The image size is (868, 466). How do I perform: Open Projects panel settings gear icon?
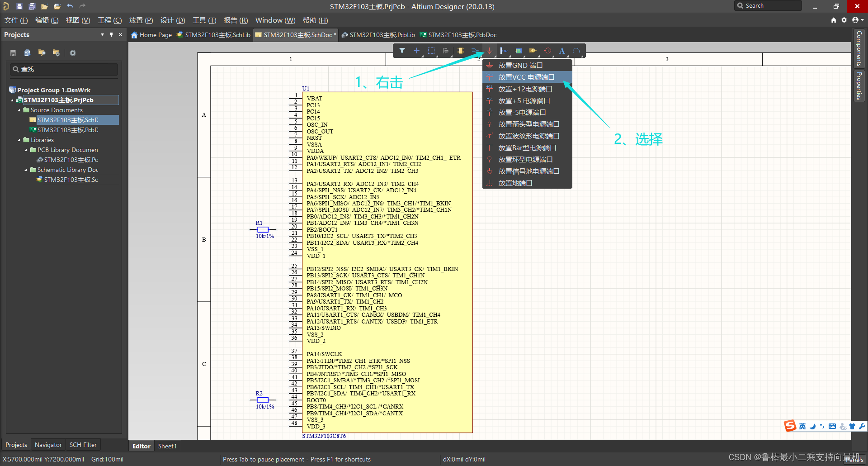click(x=72, y=53)
